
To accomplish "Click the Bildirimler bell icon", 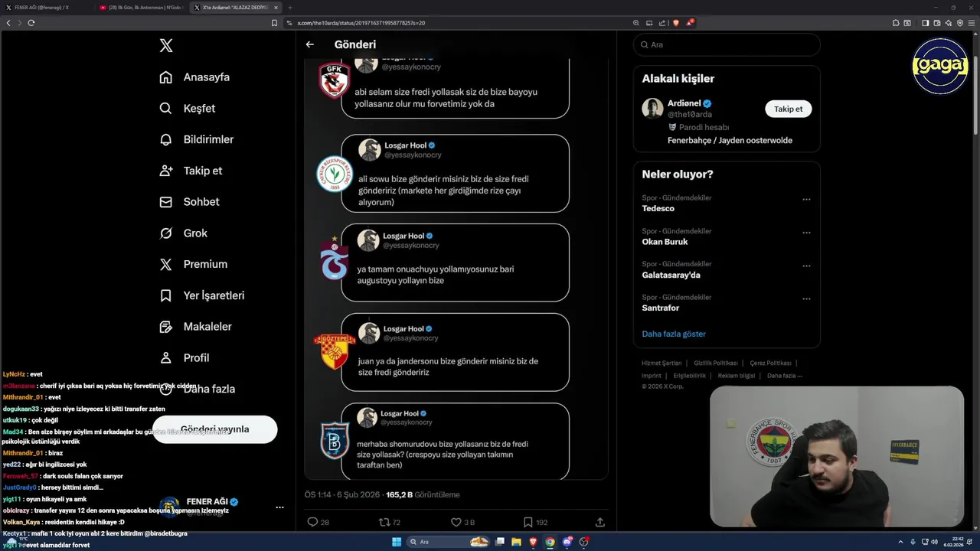I will (x=165, y=139).
